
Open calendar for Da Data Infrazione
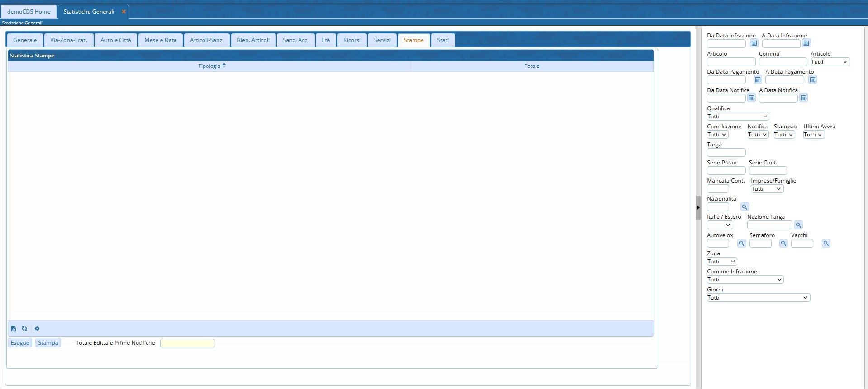[754, 43]
